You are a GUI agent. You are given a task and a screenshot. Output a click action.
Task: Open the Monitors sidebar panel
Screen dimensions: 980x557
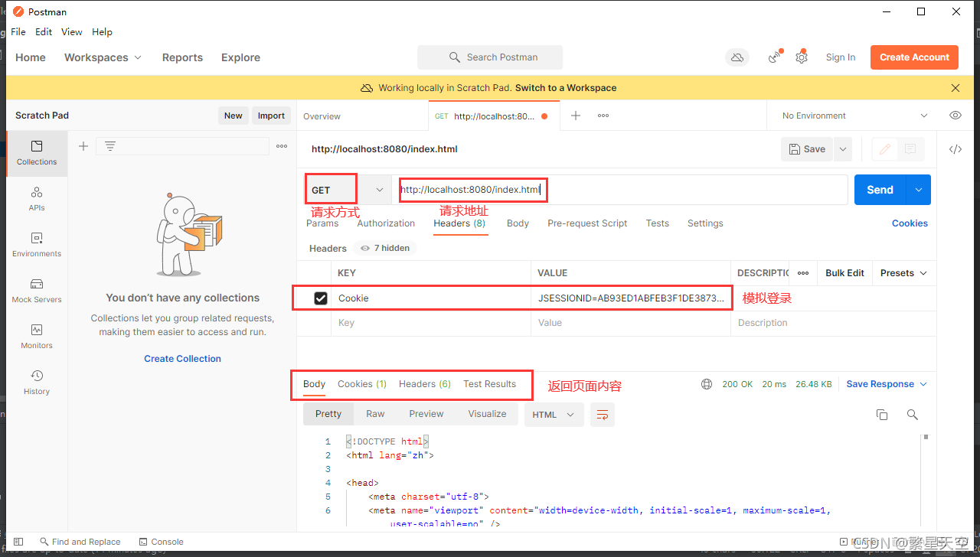click(37, 337)
